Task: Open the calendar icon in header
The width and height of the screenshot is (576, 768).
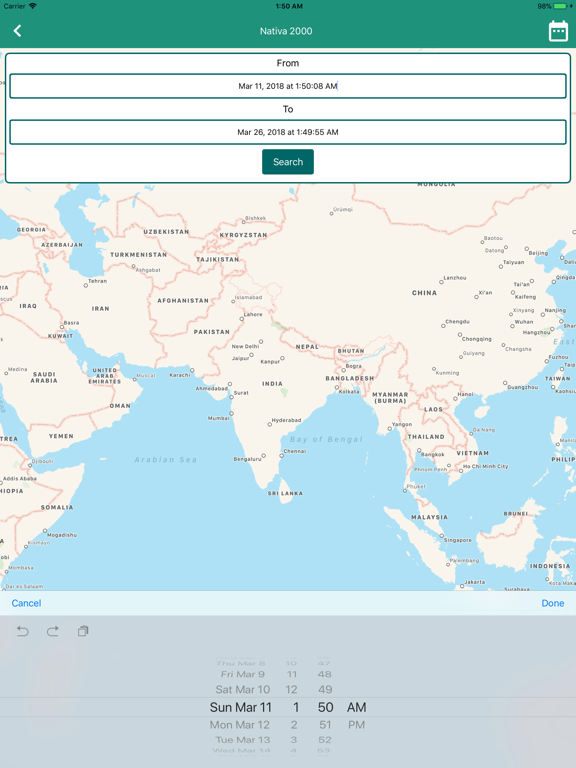Action: [558, 31]
